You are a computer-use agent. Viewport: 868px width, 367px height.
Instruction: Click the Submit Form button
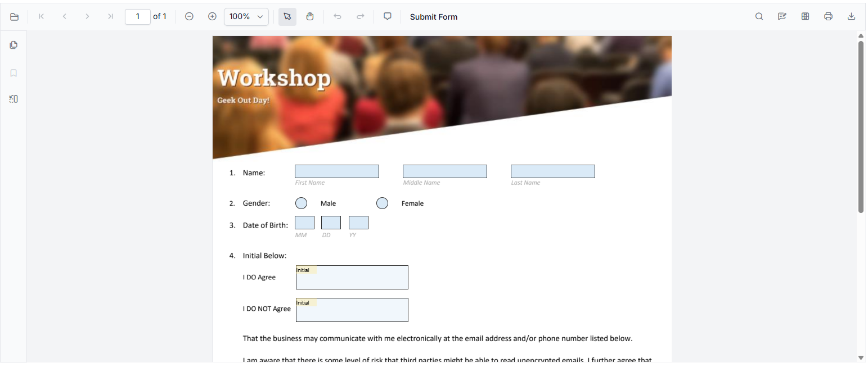tap(433, 16)
